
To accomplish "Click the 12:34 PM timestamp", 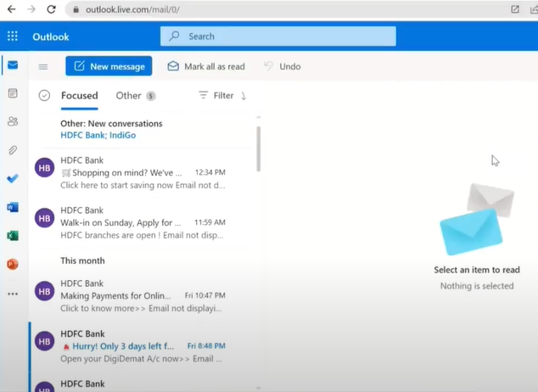I will click(210, 172).
